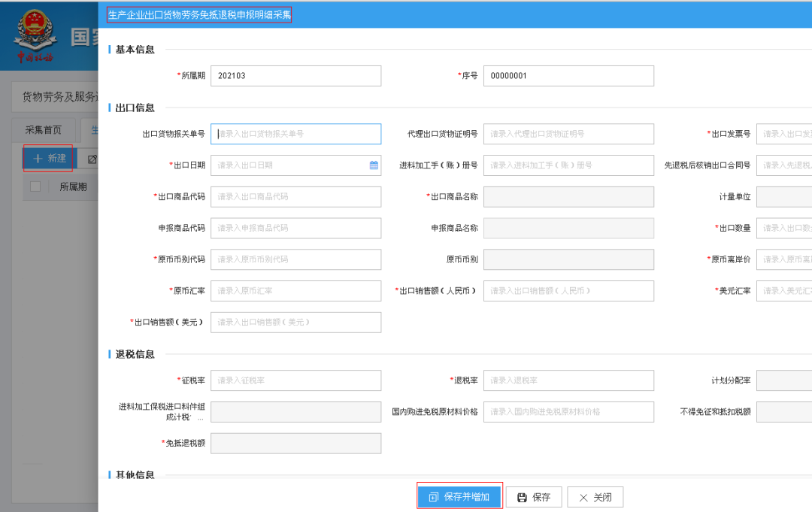
Task: Click 新建 to create a new record
Action: (49, 159)
